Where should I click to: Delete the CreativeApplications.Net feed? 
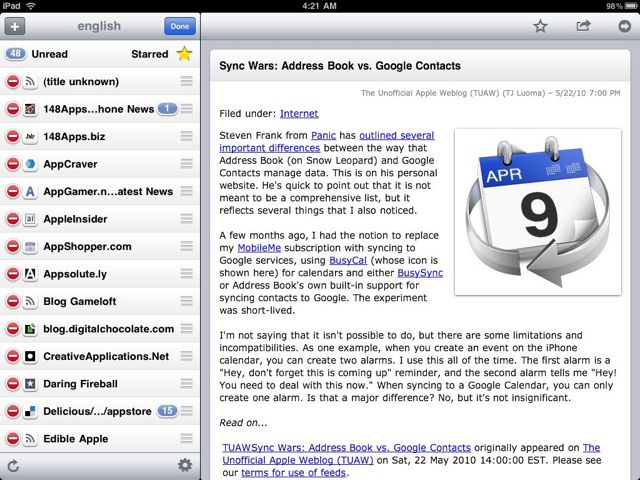[x=13, y=356]
